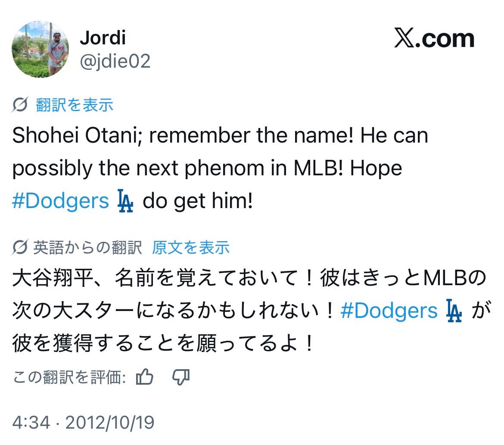Click the @jdie02 handle

(115, 61)
